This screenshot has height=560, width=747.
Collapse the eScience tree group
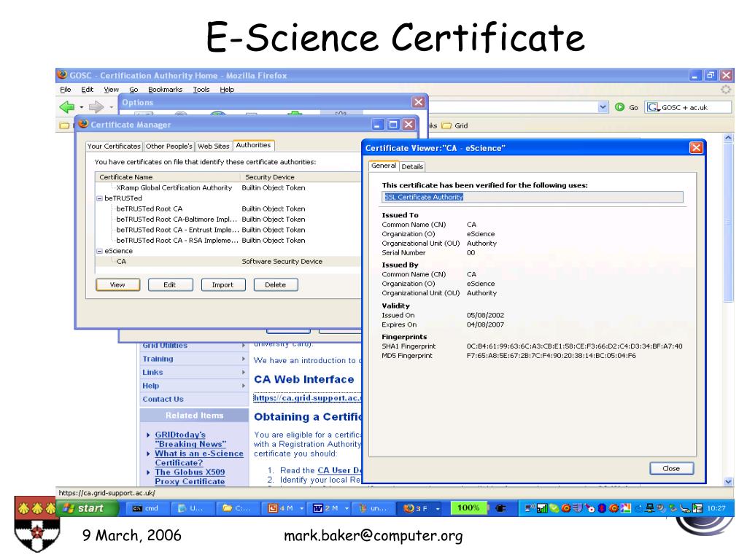tap(99, 252)
